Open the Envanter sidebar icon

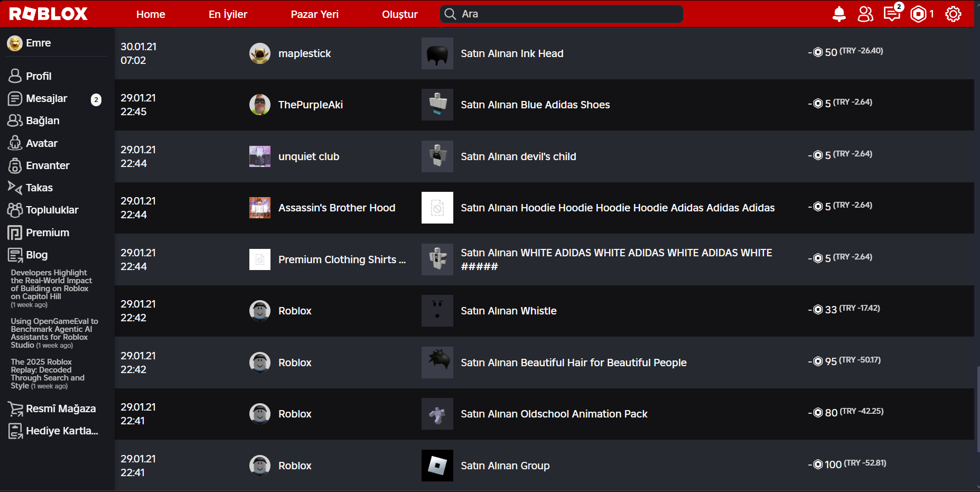[x=15, y=165]
